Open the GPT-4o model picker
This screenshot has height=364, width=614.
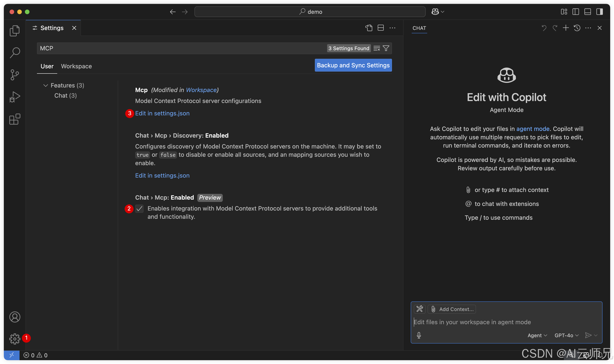click(x=566, y=335)
